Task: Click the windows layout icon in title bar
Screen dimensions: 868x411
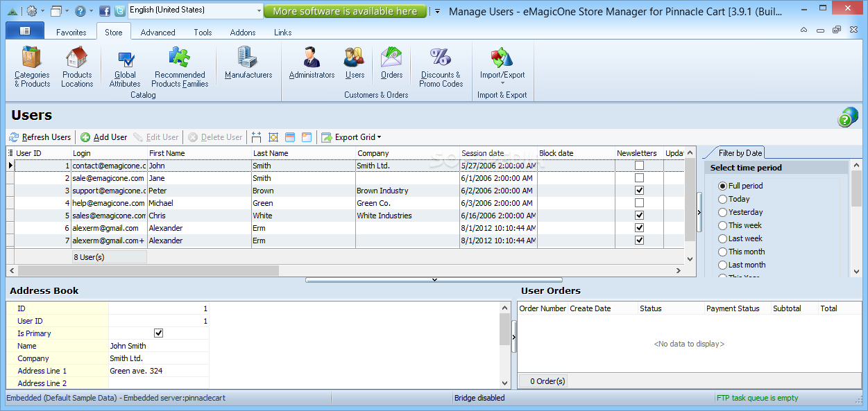Action: (56, 11)
